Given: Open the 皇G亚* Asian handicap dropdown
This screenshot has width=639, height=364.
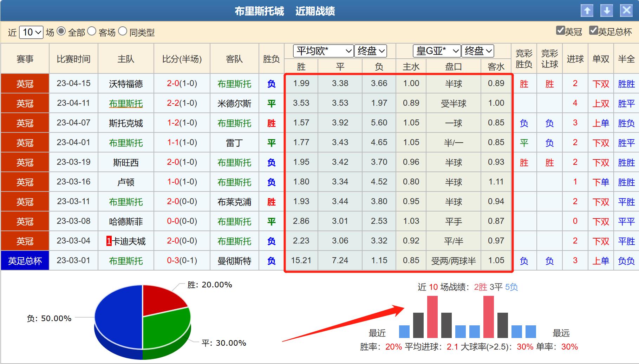Looking at the screenshot, I should [437, 51].
